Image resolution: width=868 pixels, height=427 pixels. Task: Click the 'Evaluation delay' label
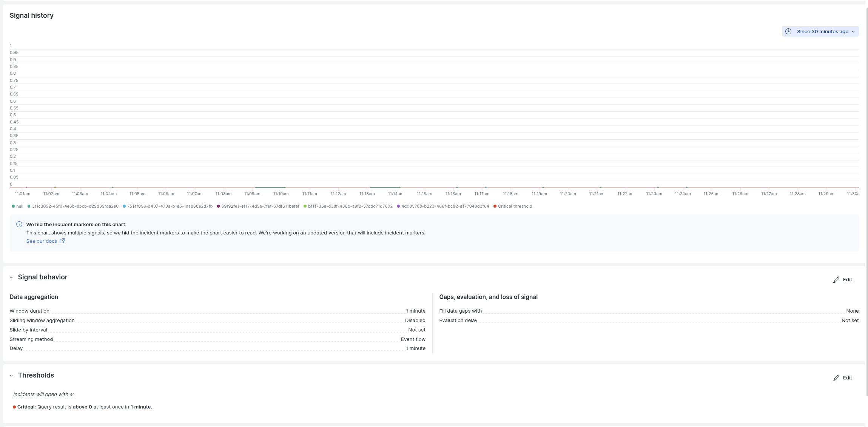(x=458, y=321)
